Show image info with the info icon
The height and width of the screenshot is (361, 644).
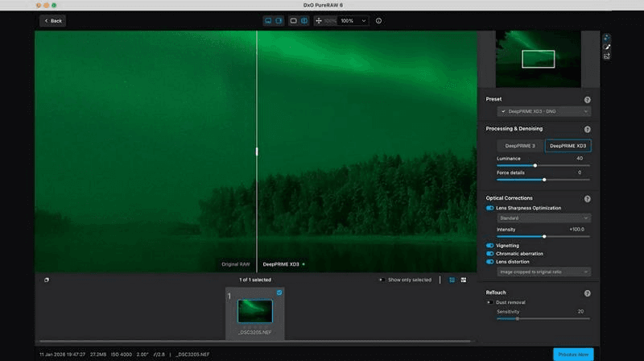[378, 21]
